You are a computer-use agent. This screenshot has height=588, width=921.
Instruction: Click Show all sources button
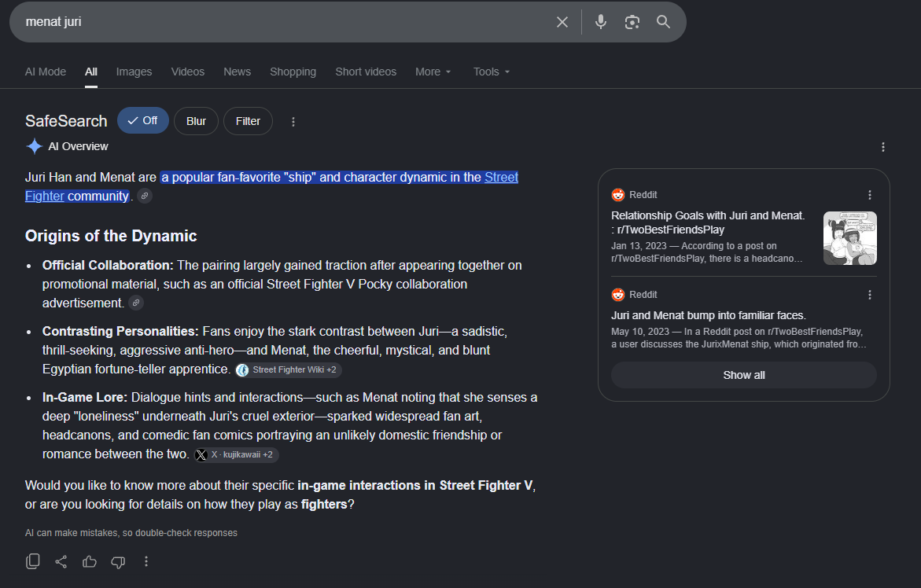point(743,375)
